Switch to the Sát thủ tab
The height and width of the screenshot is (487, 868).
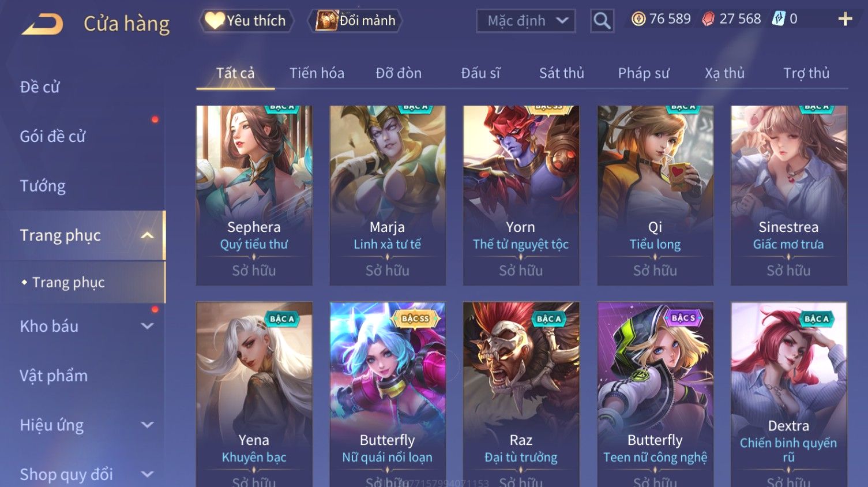tap(561, 73)
